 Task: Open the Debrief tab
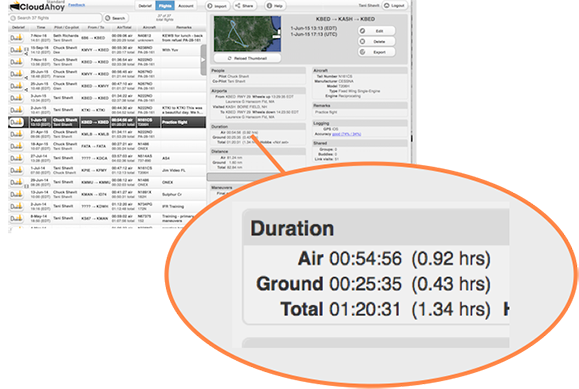[x=145, y=6]
